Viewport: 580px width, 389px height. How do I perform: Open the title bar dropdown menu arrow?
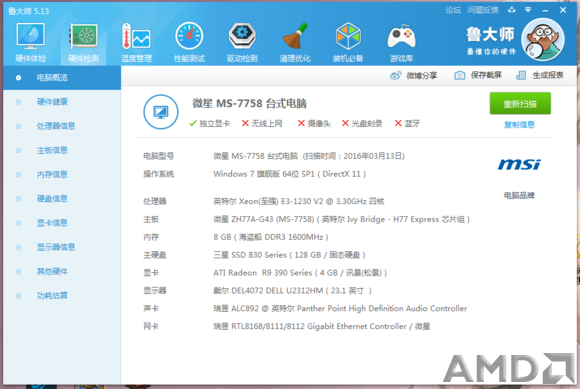pos(528,10)
